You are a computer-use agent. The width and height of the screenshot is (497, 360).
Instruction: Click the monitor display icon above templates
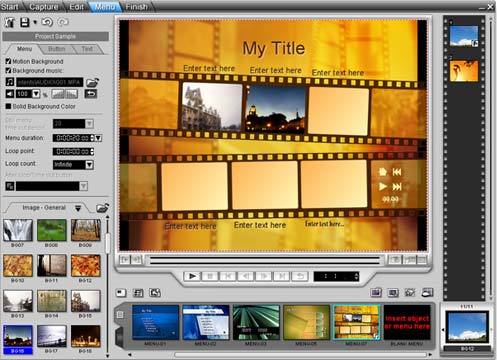(393, 293)
